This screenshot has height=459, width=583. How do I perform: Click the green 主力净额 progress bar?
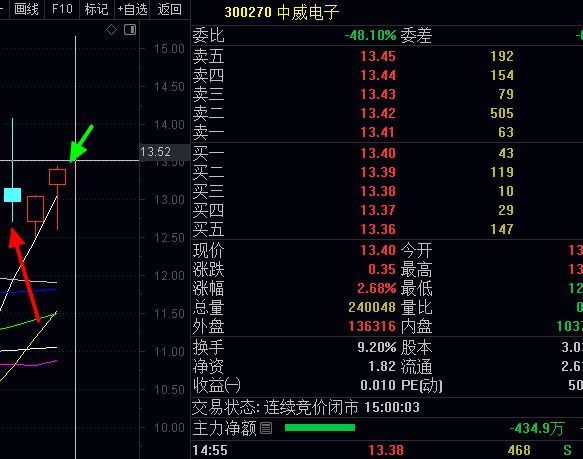(x=320, y=428)
